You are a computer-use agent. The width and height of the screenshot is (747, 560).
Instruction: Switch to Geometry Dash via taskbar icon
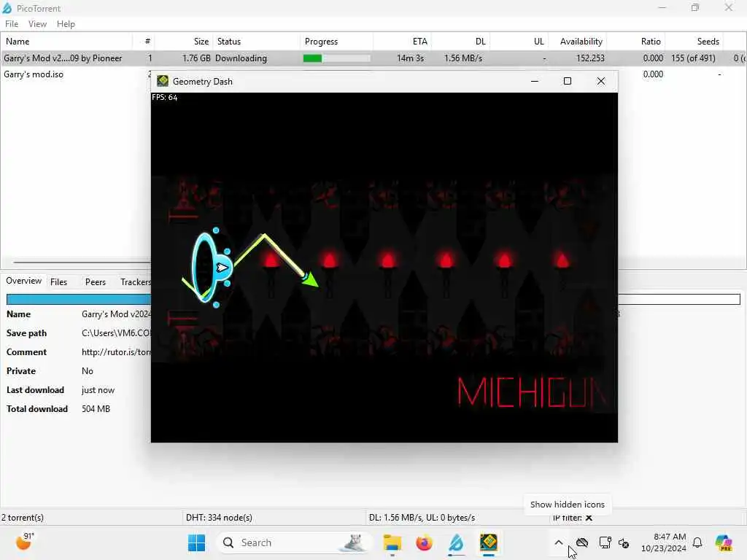click(488, 542)
